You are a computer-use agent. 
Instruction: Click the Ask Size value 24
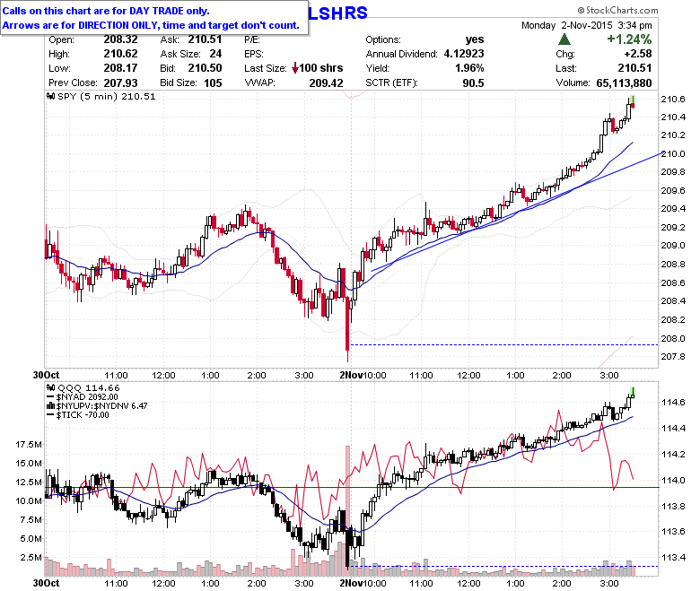(215, 54)
